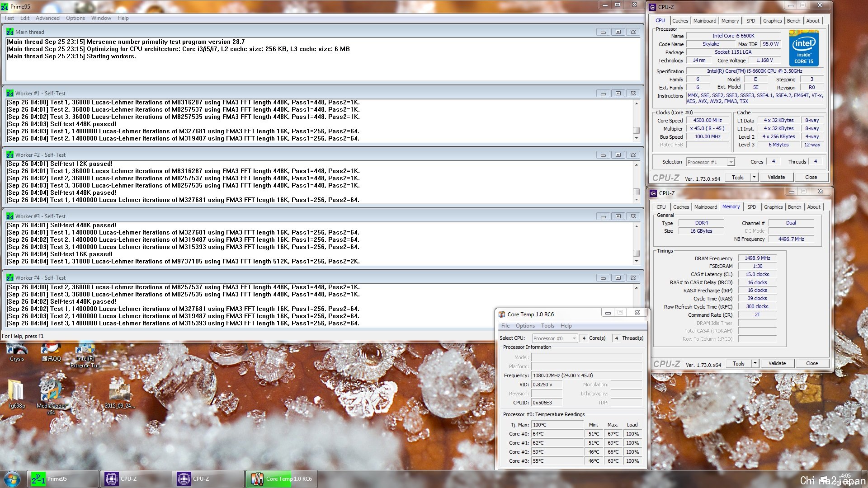Click the Worker #1 window icon
This screenshot has height=488, width=868.
10,94
